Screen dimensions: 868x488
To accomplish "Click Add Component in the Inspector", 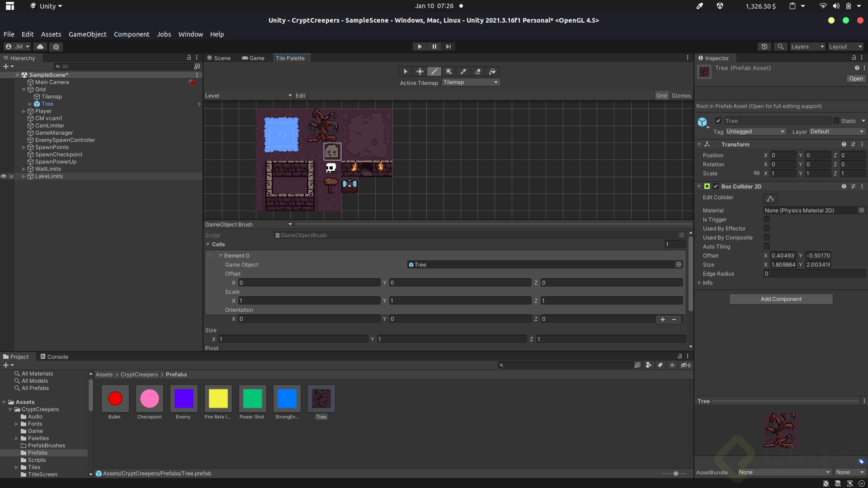I will click(x=781, y=299).
